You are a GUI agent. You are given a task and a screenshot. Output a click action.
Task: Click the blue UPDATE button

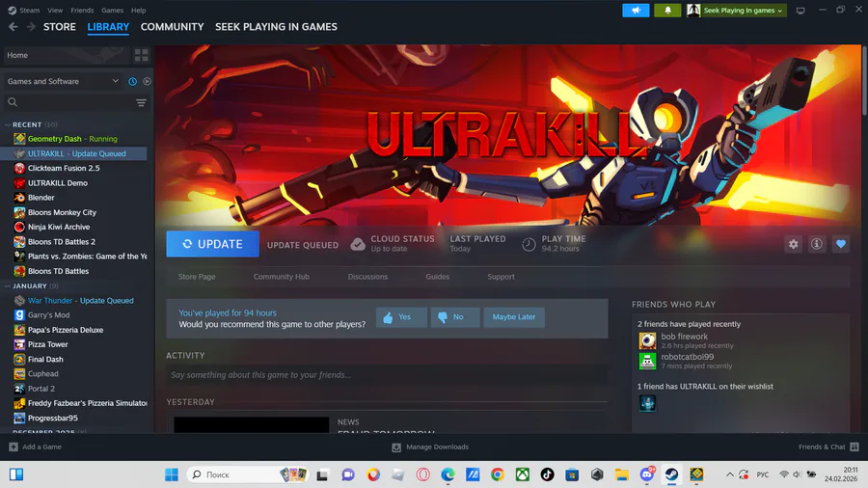coord(212,244)
